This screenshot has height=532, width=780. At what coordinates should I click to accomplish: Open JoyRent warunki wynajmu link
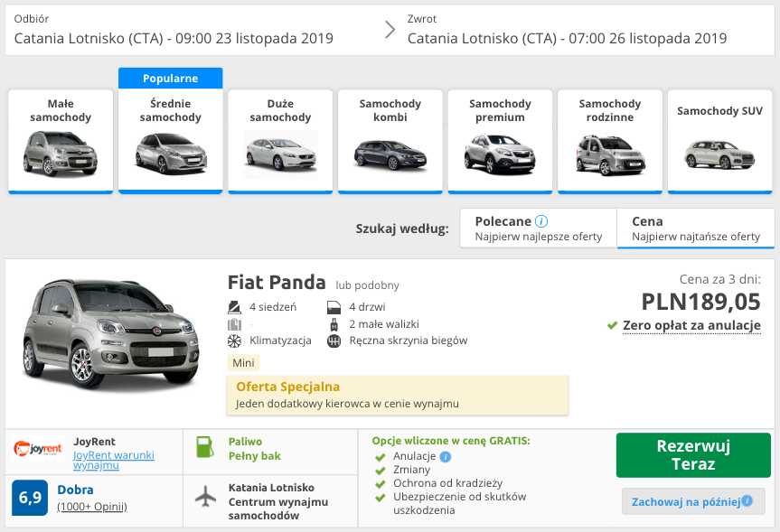(113, 460)
